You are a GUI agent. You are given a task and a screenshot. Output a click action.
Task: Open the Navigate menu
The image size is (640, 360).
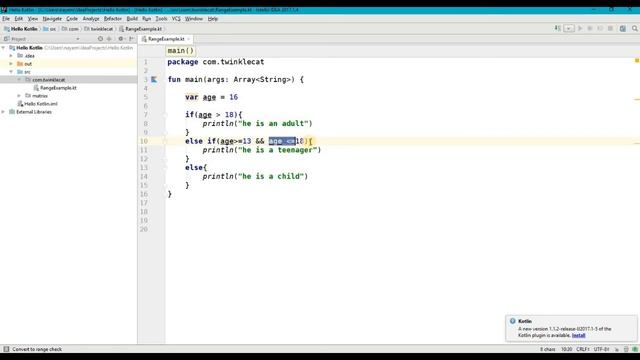coord(52,19)
